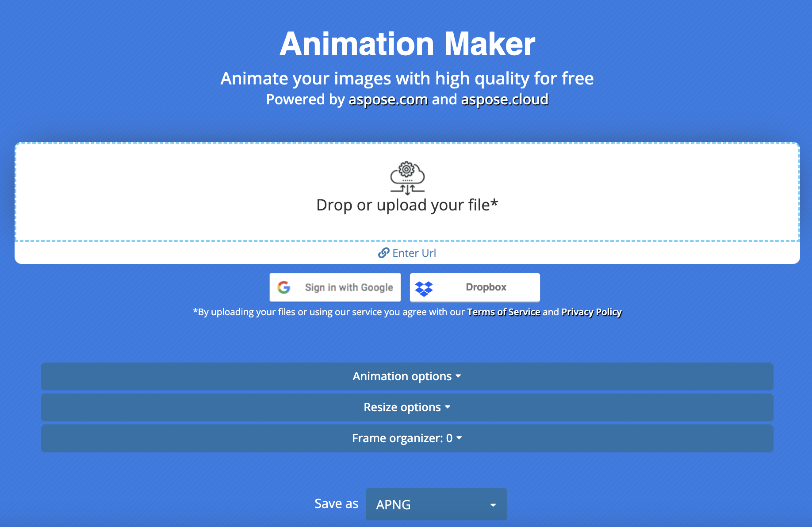The image size is (812, 527).
Task: Visit the aspose.com link
Action: (x=388, y=100)
